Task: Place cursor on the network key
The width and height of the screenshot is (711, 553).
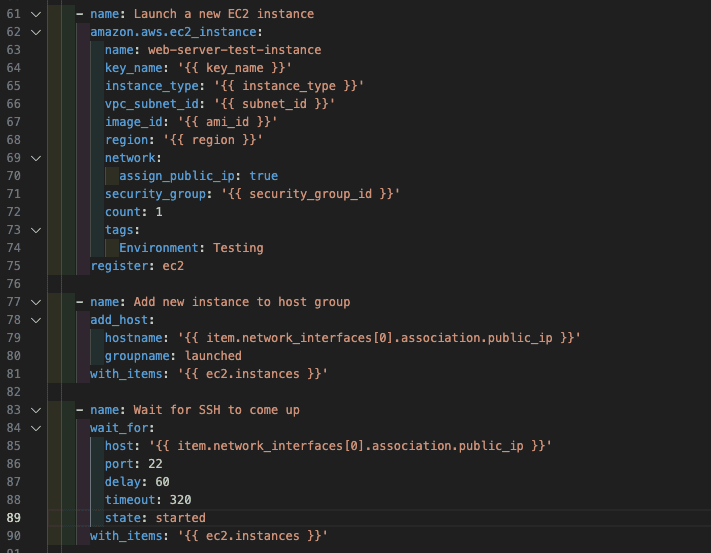Action: click(x=130, y=158)
